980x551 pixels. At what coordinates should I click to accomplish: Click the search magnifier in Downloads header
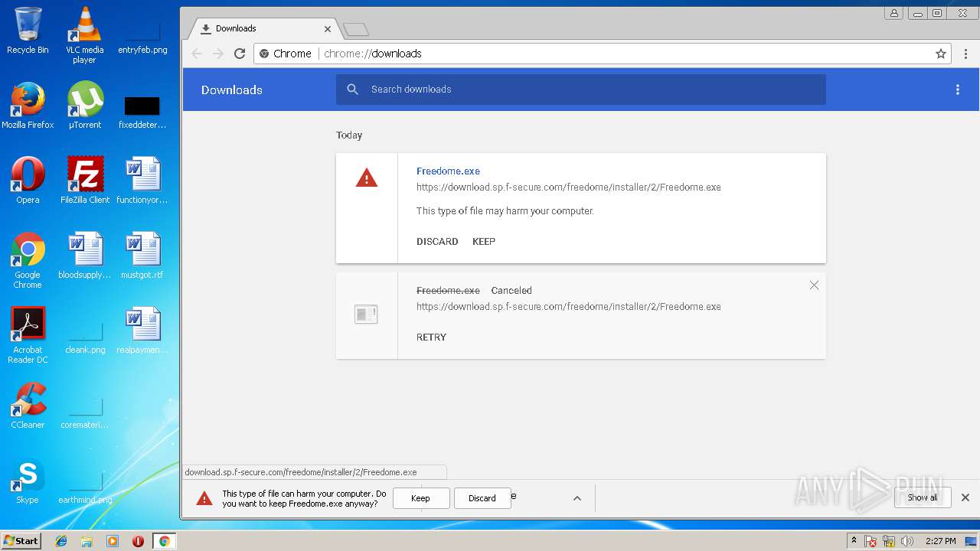(353, 90)
